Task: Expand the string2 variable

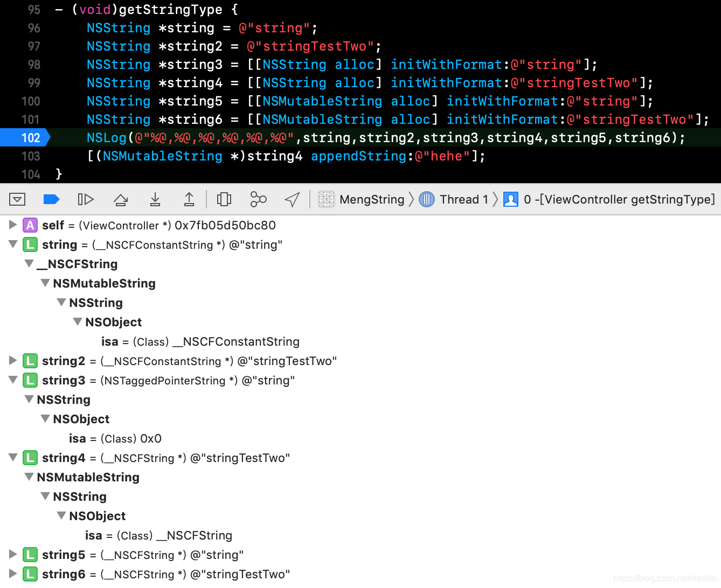Action: [13, 361]
